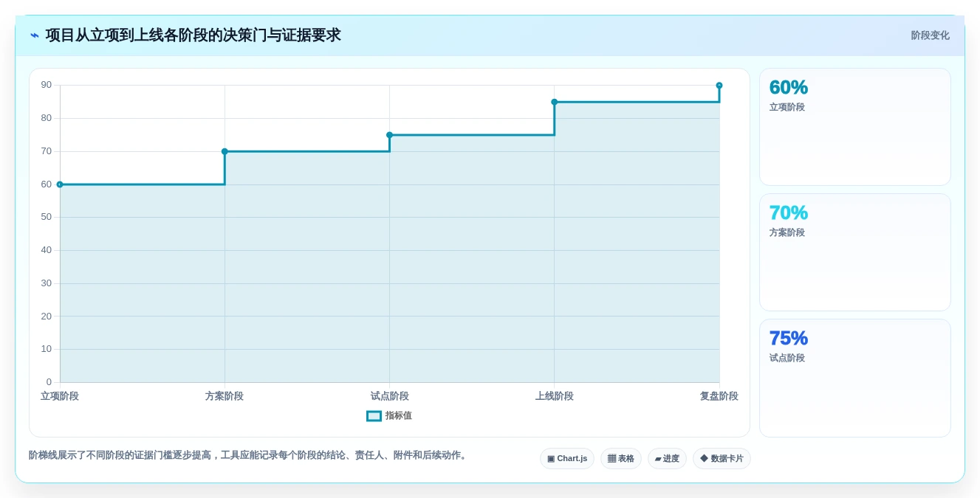This screenshot has width=980, height=498.
Task: Click the y-axis value 0
Action: pyautogui.click(x=49, y=382)
